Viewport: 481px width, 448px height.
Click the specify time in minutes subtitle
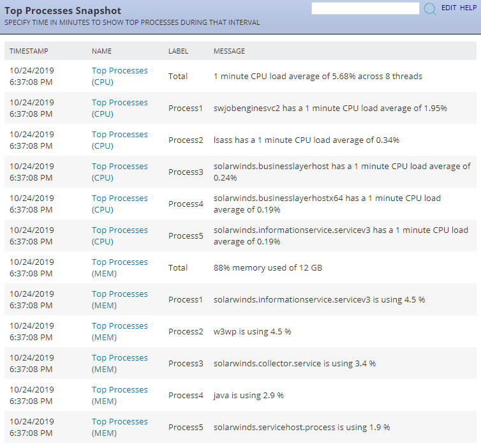click(x=132, y=22)
